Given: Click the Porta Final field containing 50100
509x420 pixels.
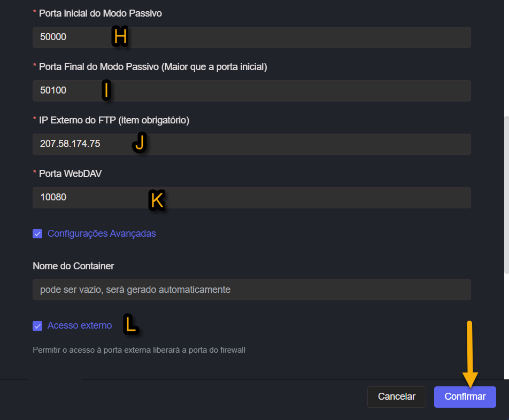Looking at the screenshot, I should click(x=251, y=91).
